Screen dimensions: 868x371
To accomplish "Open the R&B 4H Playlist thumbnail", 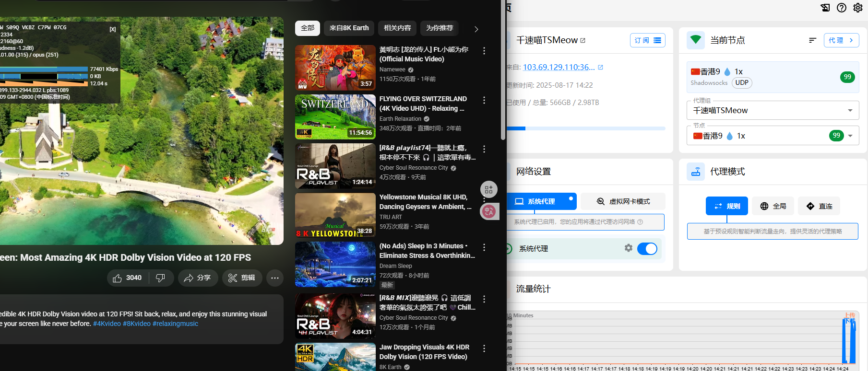I will [335, 316].
